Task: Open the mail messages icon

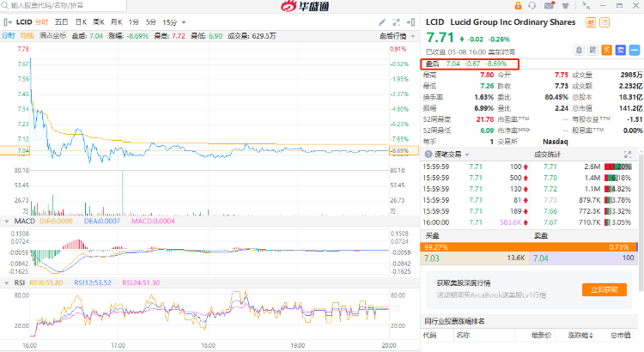Action: [550, 6]
